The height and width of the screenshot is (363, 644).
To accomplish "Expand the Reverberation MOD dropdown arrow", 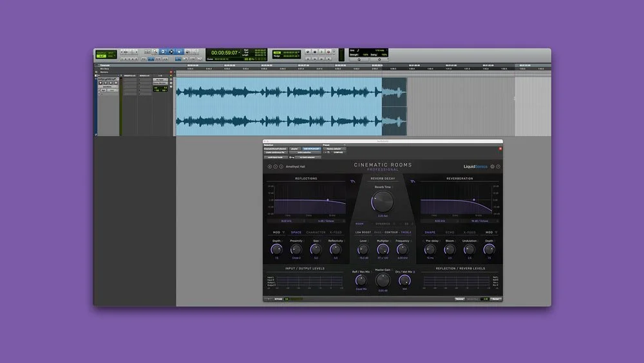I will point(496,232).
